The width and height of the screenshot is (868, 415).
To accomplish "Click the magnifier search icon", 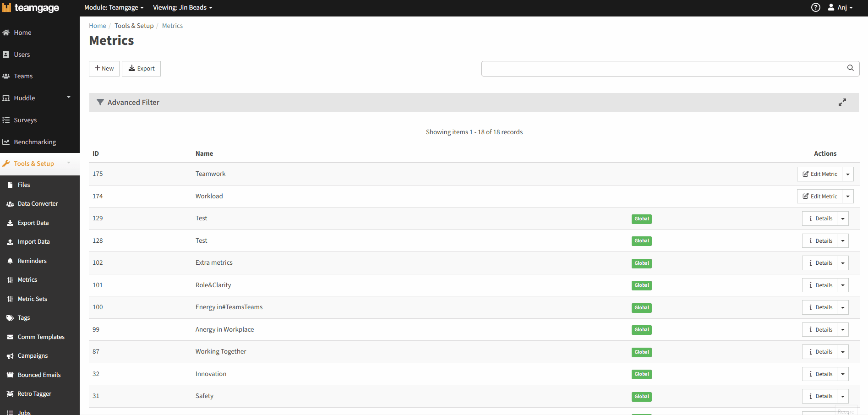I will 851,68.
